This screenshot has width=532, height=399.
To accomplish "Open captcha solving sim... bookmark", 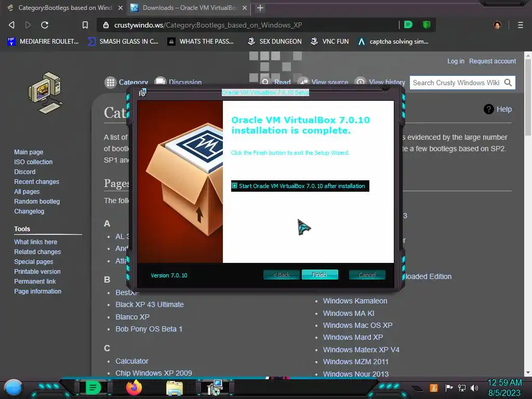I will (393, 42).
